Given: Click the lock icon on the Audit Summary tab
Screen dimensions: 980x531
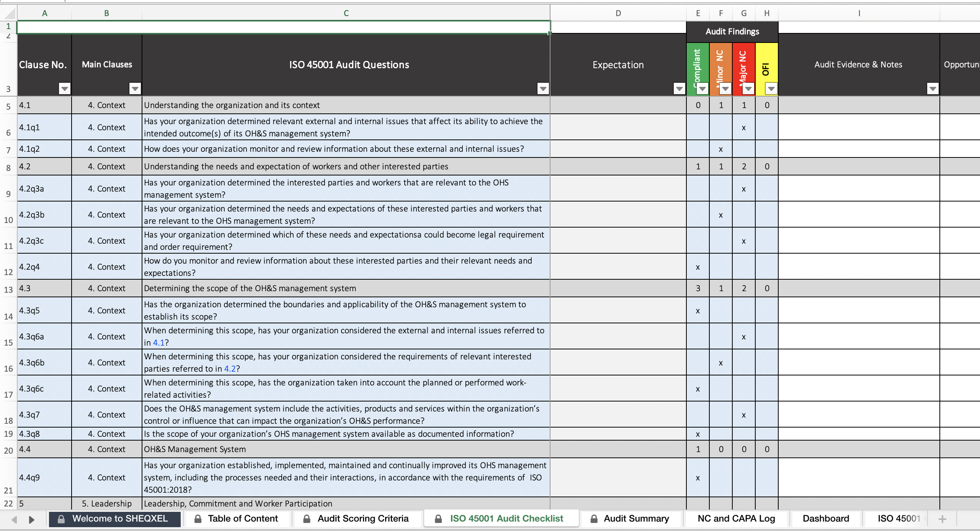Looking at the screenshot, I should [x=595, y=518].
